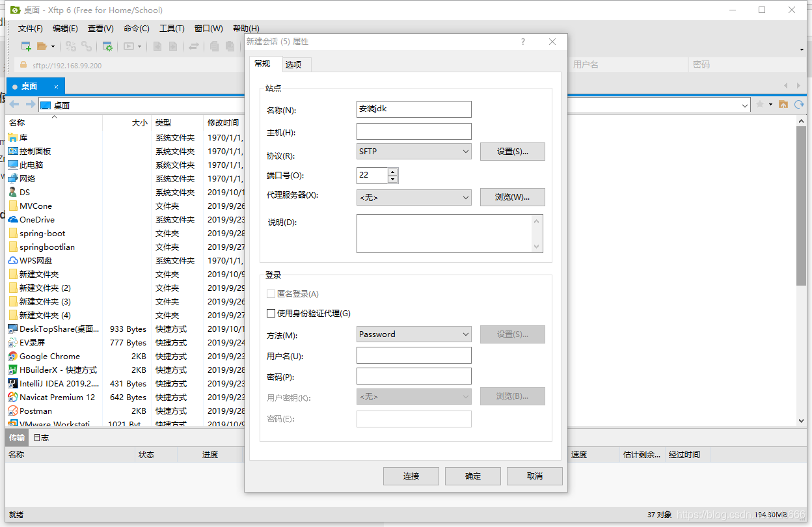Screen dimensions: 812x527
Task: Close the 桌面 tab with its X
Action: click(x=56, y=87)
